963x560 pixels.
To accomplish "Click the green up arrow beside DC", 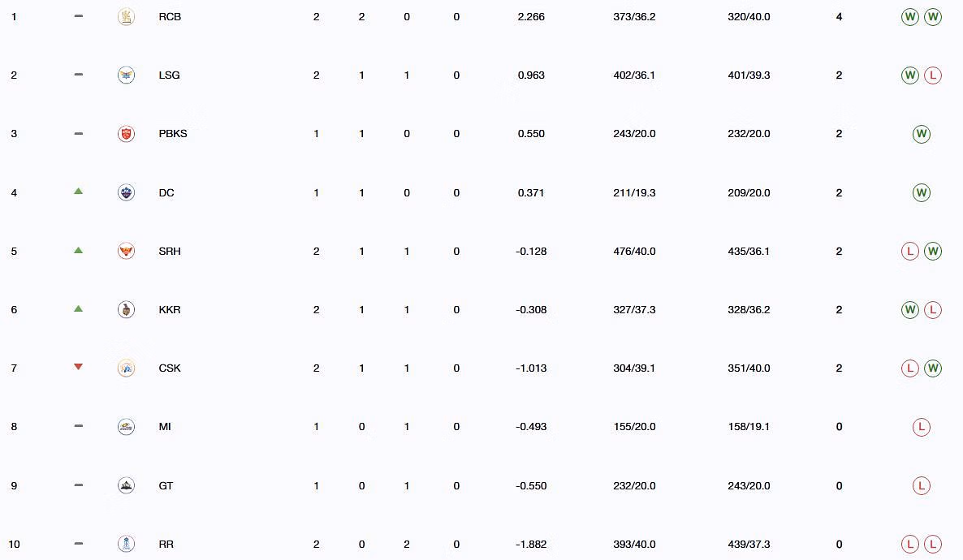I will tap(78, 192).
